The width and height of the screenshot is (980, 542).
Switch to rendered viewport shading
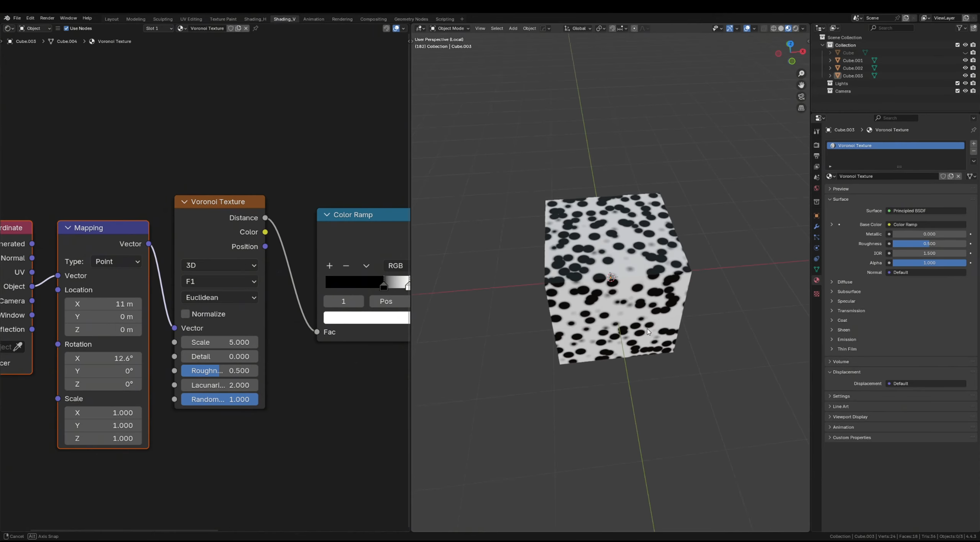[x=796, y=29]
